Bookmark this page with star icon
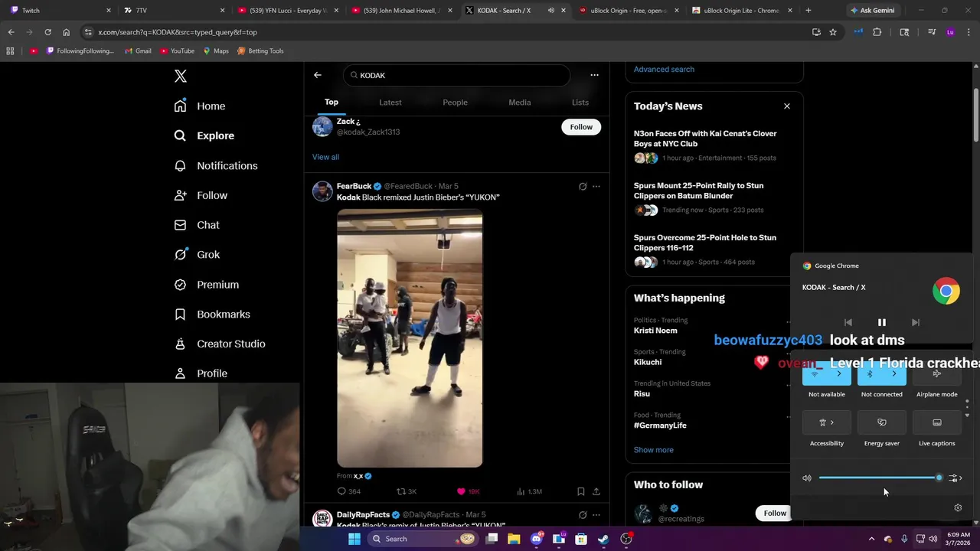This screenshot has height=551, width=980. point(833,32)
